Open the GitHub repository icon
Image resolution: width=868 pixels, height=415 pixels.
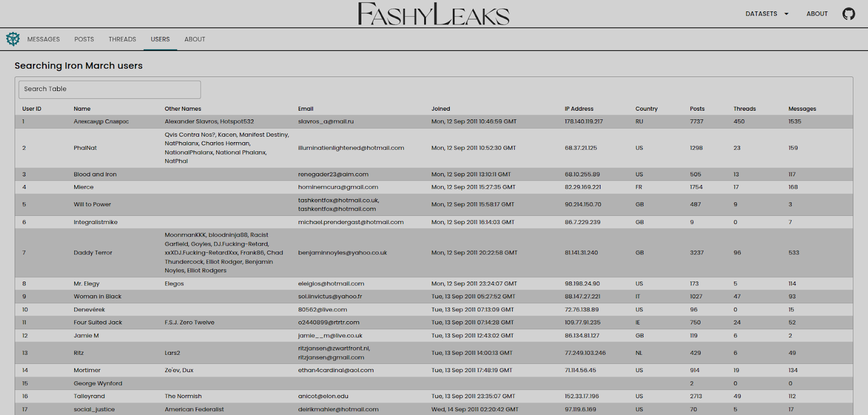pyautogui.click(x=848, y=14)
